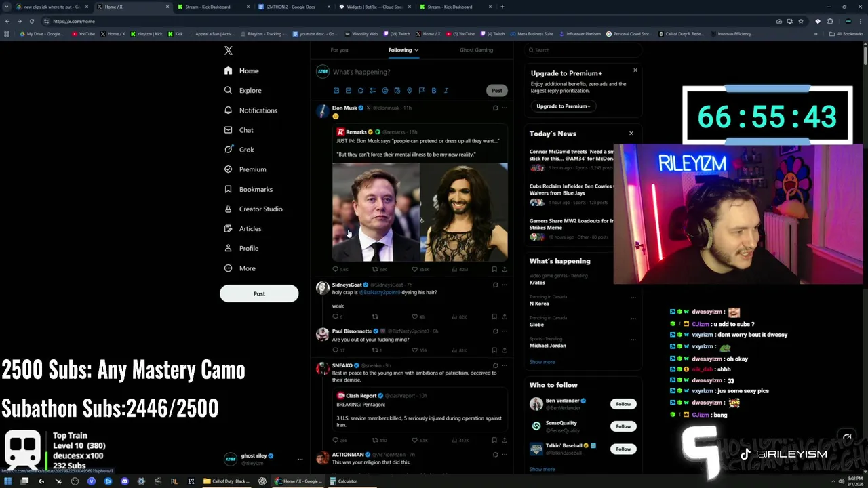Viewport: 868px width, 488px height.
Task: Click the browser address bar
Action: (x=407, y=21)
